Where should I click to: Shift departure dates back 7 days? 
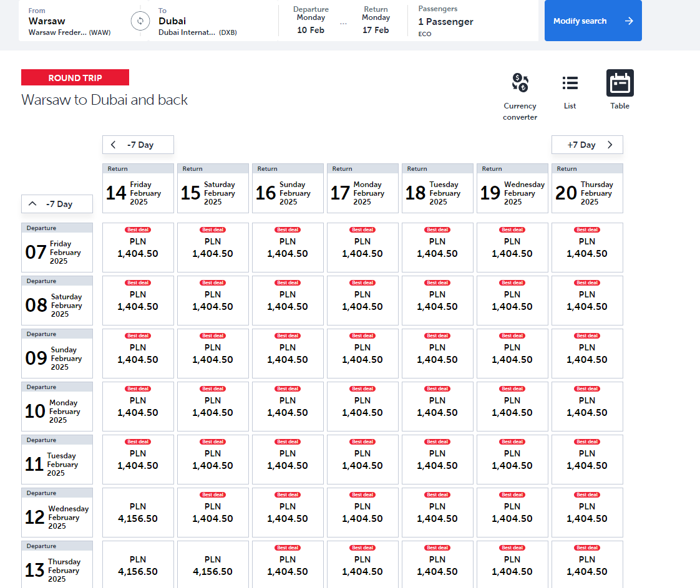tap(57, 204)
